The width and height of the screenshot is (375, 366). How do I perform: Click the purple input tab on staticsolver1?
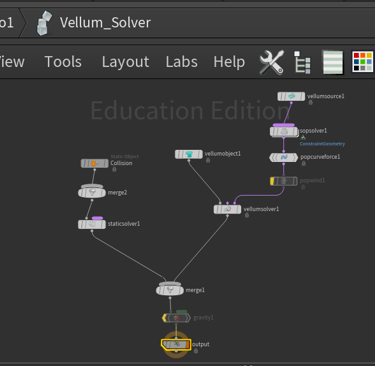[x=97, y=218]
